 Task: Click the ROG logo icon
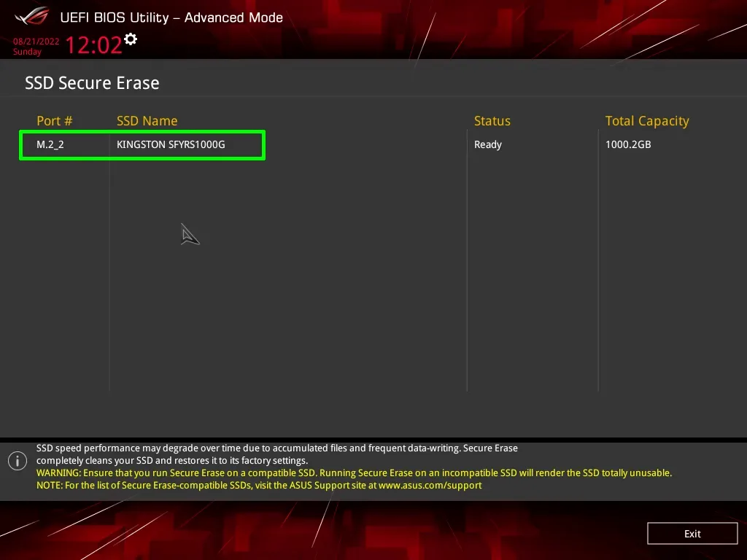31,16
